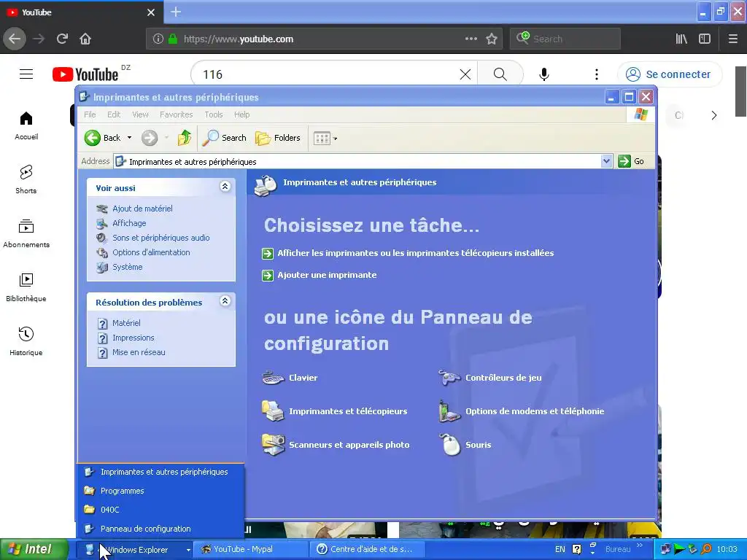747x560 pixels.
Task: Click the EN language indicator
Action: pyautogui.click(x=560, y=550)
